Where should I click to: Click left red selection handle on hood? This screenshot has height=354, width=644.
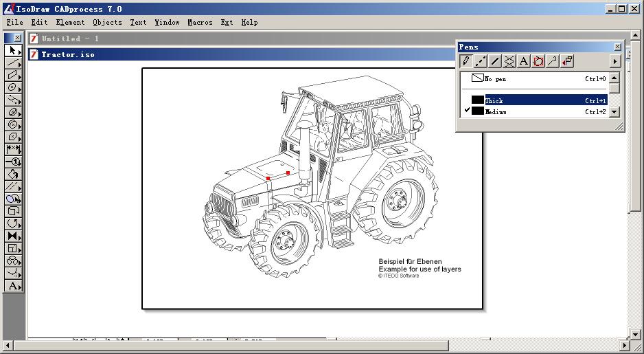pos(268,179)
